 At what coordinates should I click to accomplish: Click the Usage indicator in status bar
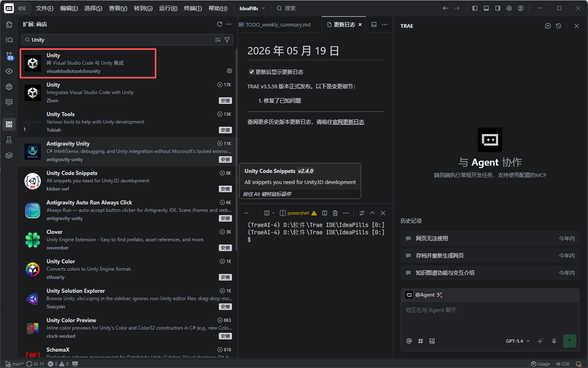pos(540,364)
